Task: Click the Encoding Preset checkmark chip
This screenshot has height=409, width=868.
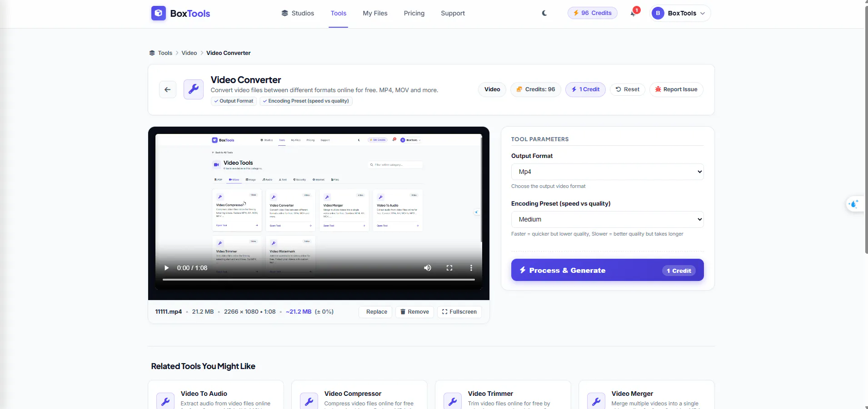Action: [306, 101]
